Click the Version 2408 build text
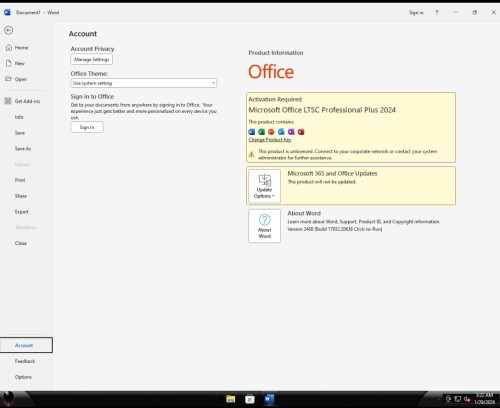This screenshot has width=500, height=408. (335, 229)
